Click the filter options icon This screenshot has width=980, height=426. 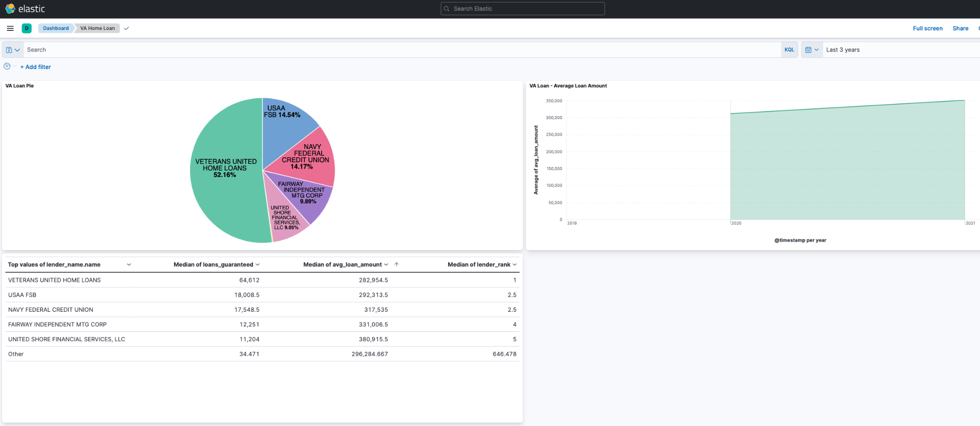click(7, 67)
